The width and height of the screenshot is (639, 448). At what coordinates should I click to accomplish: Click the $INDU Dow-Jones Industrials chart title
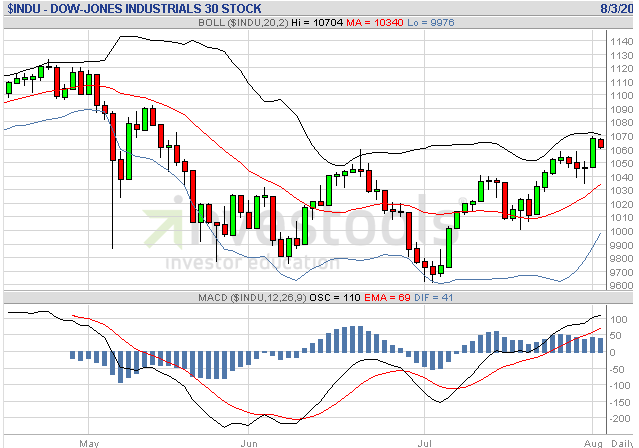pos(134,8)
